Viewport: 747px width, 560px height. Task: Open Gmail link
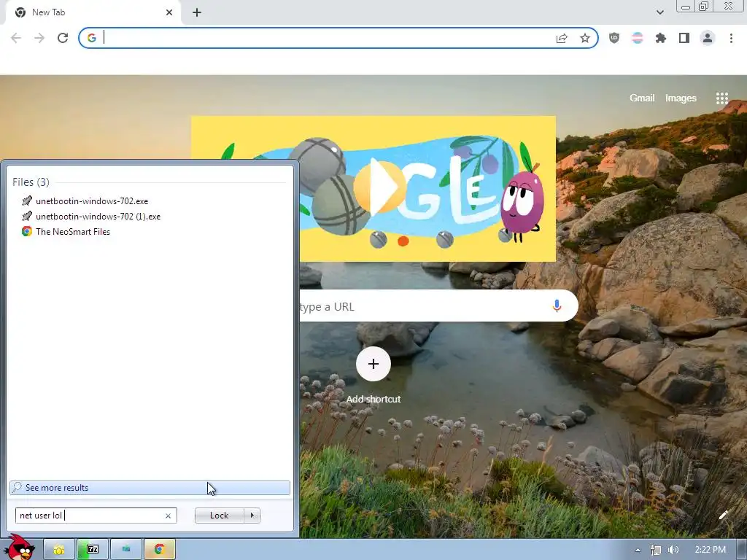point(642,98)
